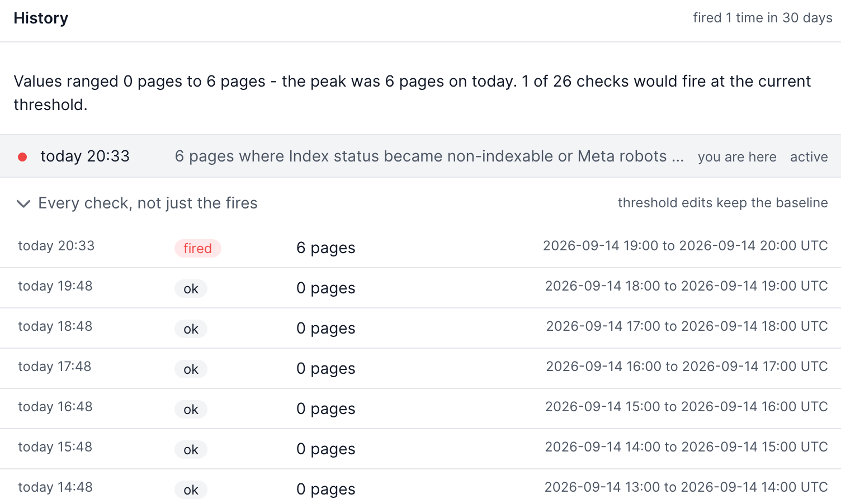Select the 'today 18:48' timestamp
Viewport: 841px width, 504px height.
click(x=55, y=326)
